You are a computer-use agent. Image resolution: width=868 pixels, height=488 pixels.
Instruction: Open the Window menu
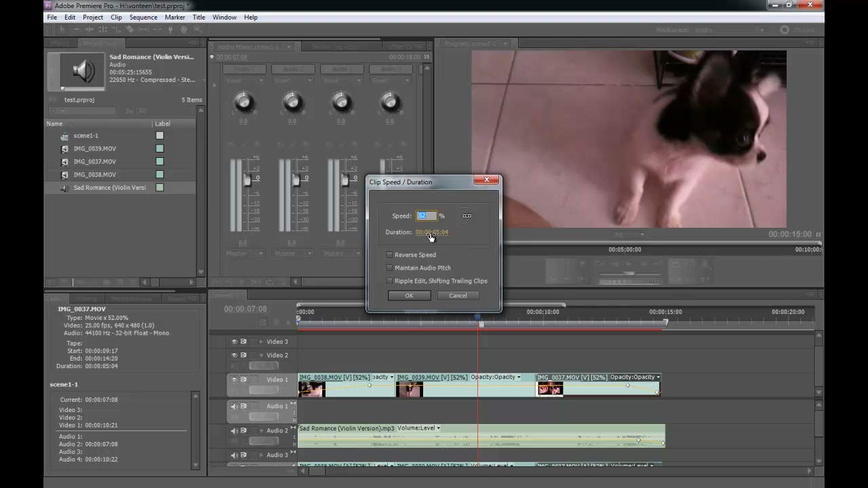(x=224, y=17)
